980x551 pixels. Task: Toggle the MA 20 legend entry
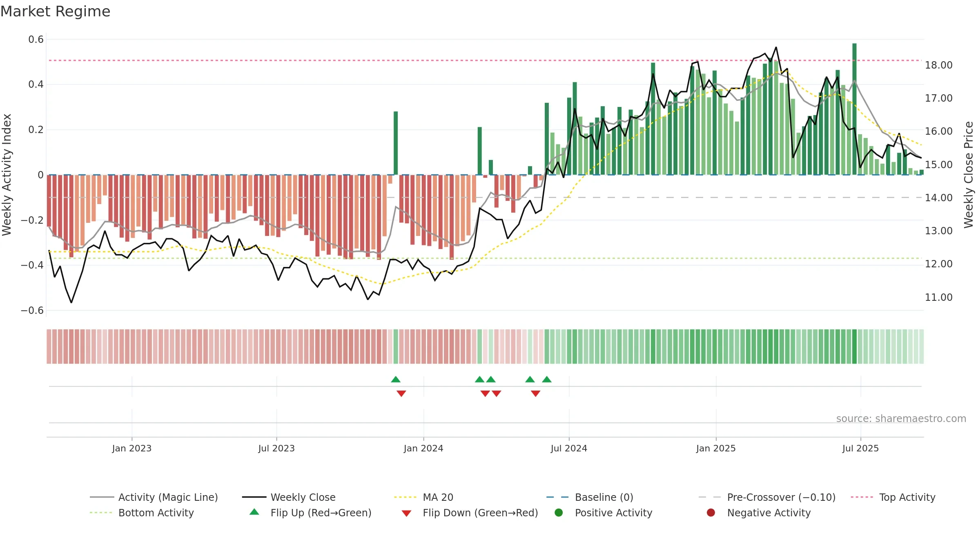(x=423, y=497)
